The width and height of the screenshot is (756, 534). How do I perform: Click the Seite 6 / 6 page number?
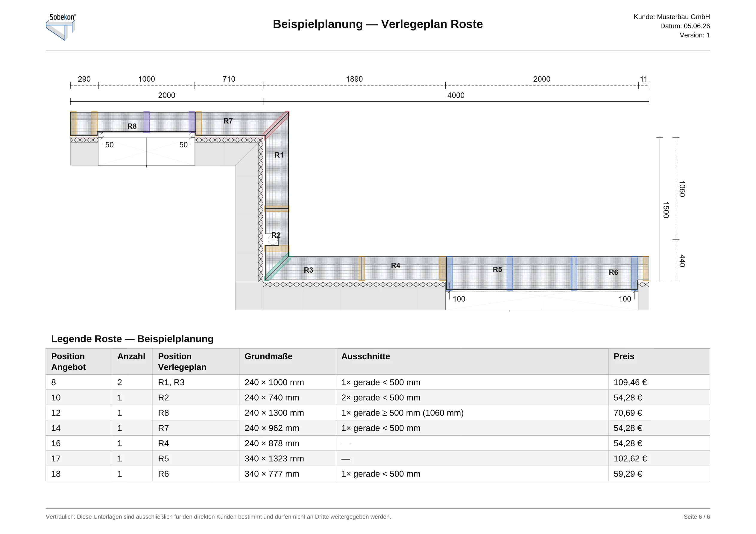pos(697,517)
